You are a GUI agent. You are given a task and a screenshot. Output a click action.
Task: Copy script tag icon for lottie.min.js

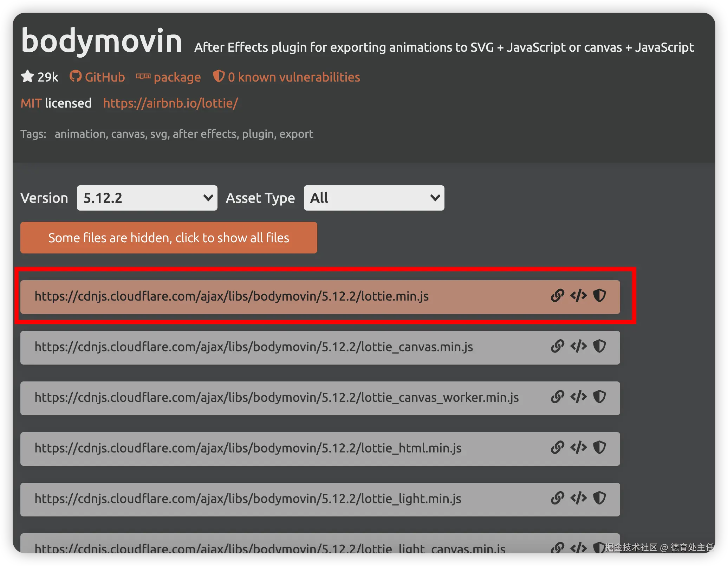tap(578, 296)
